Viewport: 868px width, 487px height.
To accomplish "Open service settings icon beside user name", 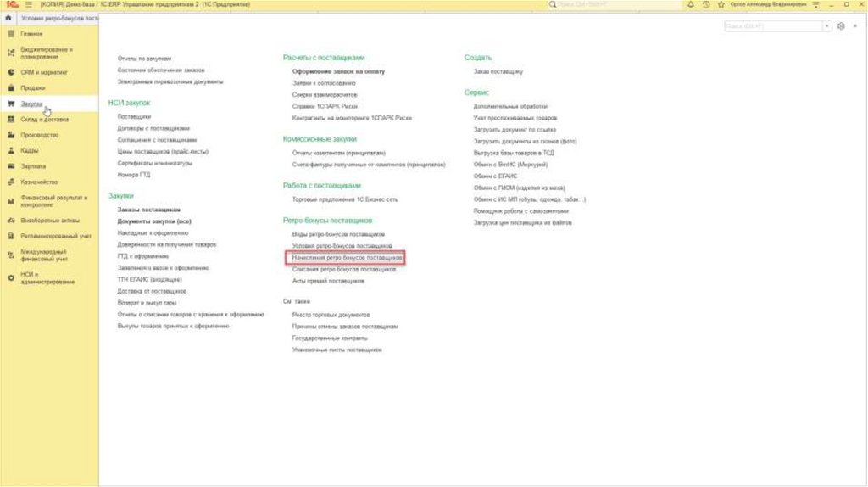I will pos(816,4).
